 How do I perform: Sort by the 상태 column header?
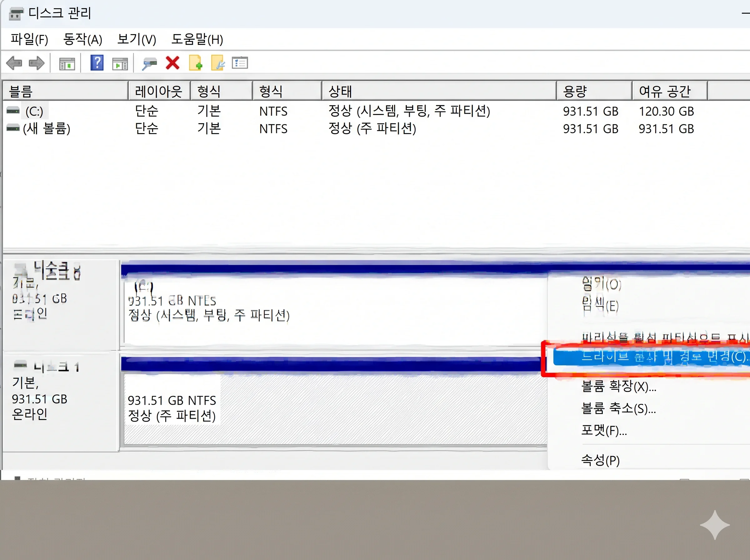(x=439, y=91)
